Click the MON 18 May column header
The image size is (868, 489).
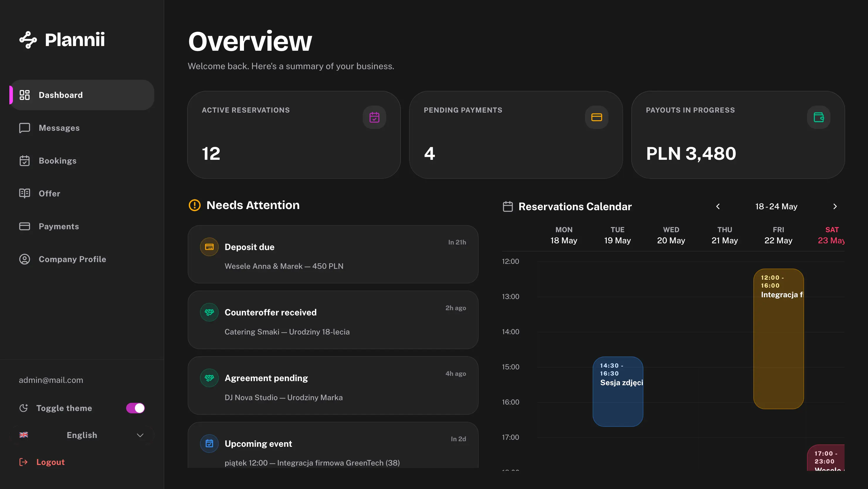[564, 235]
